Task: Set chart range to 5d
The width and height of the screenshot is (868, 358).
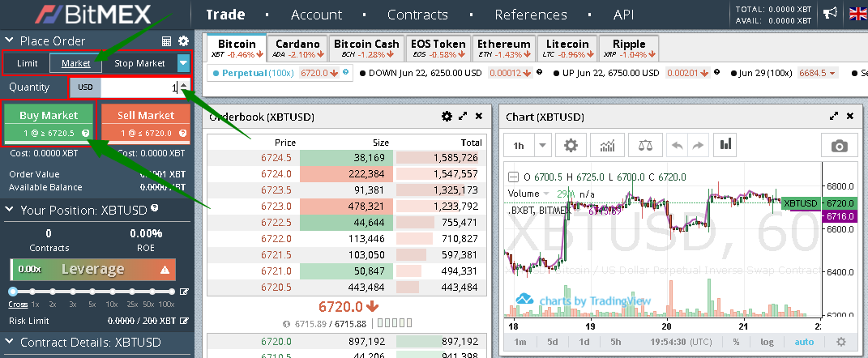Action: 553,342
